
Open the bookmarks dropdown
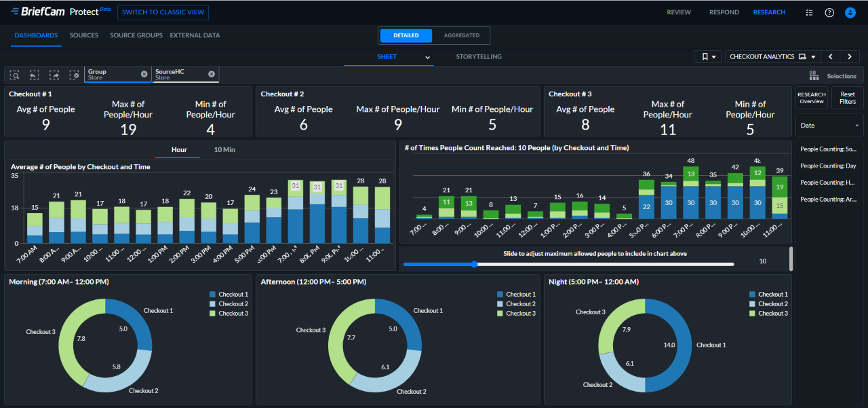click(x=708, y=56)
